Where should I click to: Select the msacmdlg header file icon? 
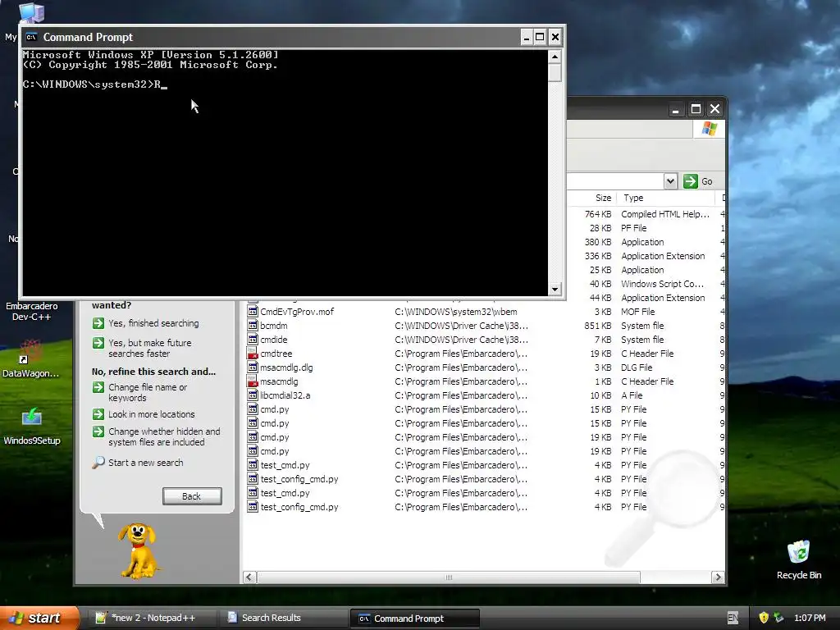(253, 381)
